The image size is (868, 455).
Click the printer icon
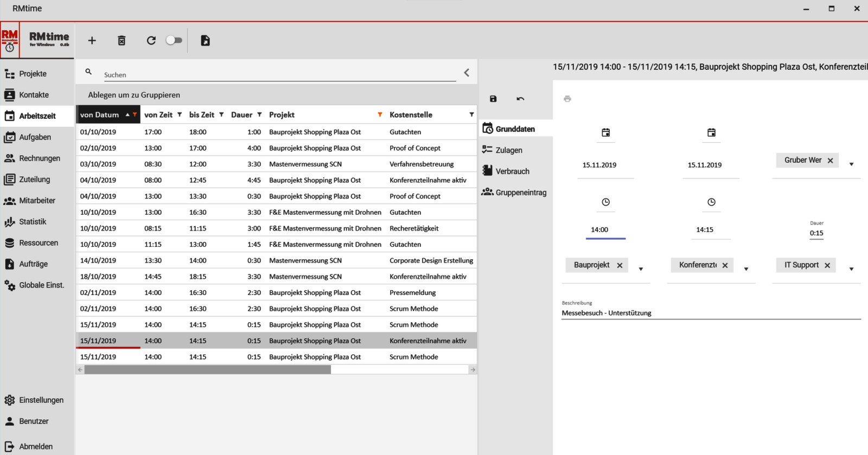567,99
